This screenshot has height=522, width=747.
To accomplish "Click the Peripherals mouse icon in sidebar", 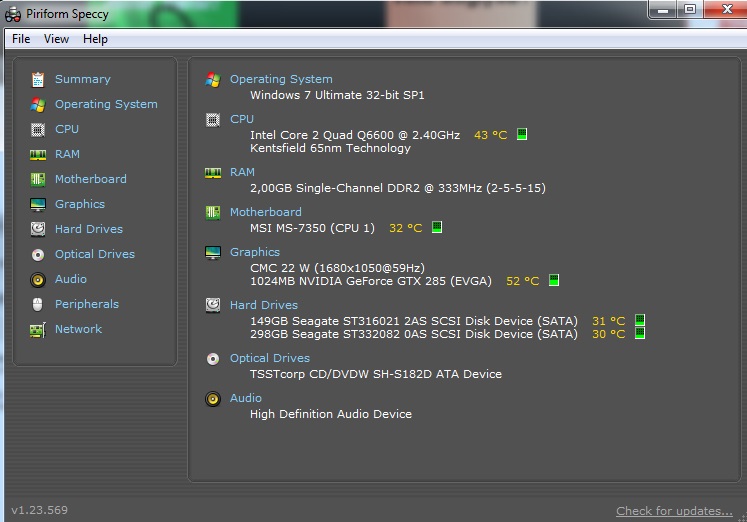I will click(x=38, y=304).
